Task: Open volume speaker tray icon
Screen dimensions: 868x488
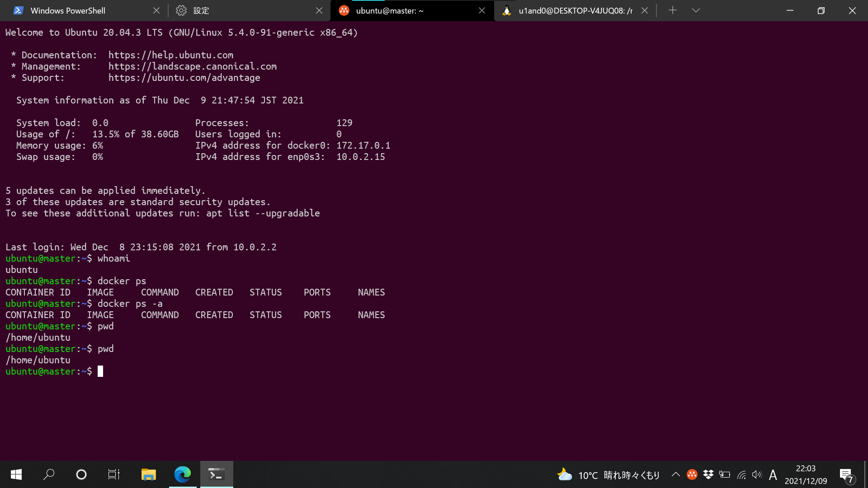Action: click(x=756, y=474)
